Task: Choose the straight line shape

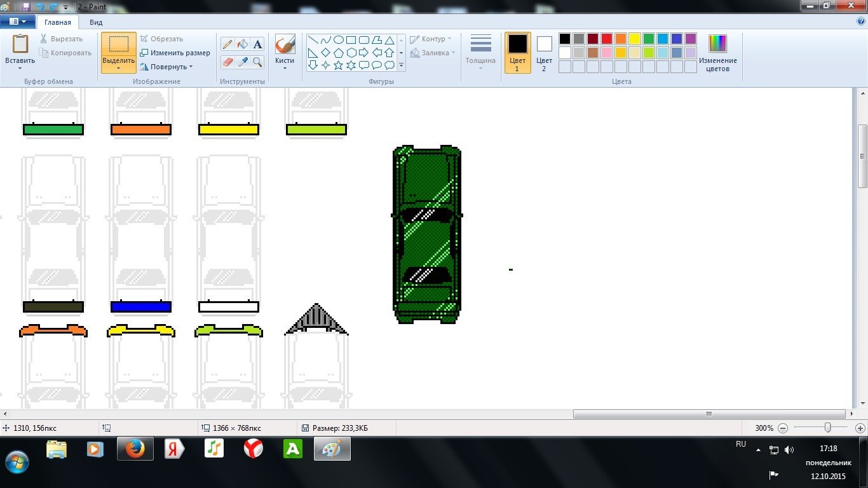Action: 313,39
